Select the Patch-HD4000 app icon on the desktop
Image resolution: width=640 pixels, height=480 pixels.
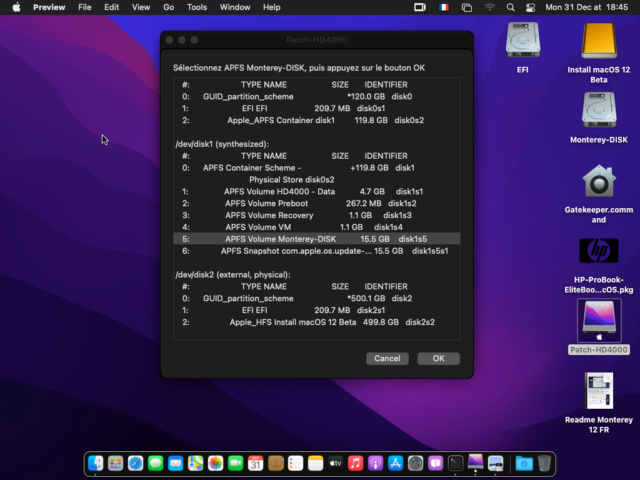click(599, 320)
